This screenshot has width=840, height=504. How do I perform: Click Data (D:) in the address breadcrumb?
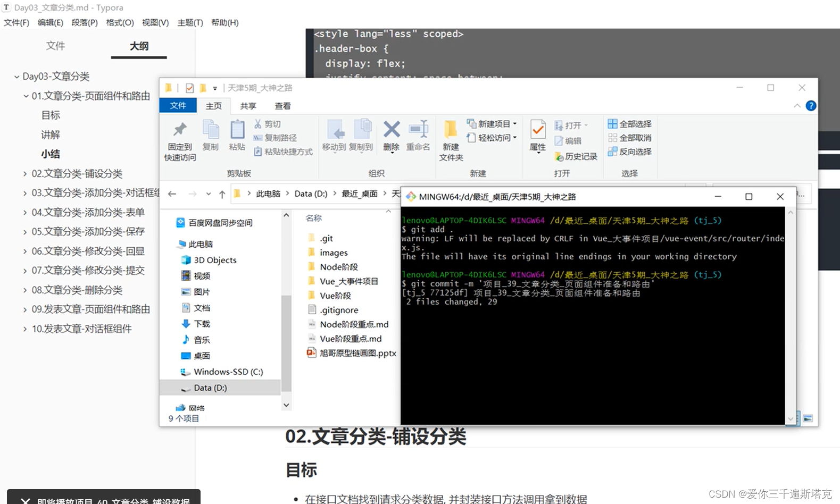(x=311, y=194)
